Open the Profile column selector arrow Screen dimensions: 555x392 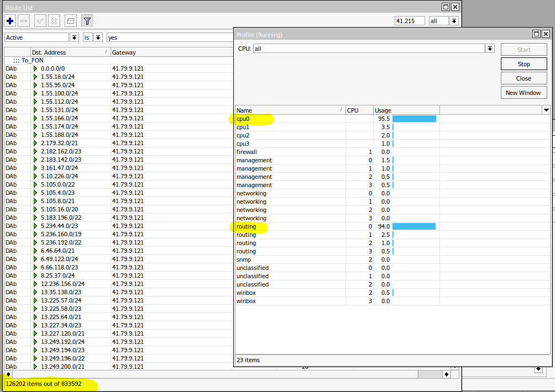coord(546,110)
